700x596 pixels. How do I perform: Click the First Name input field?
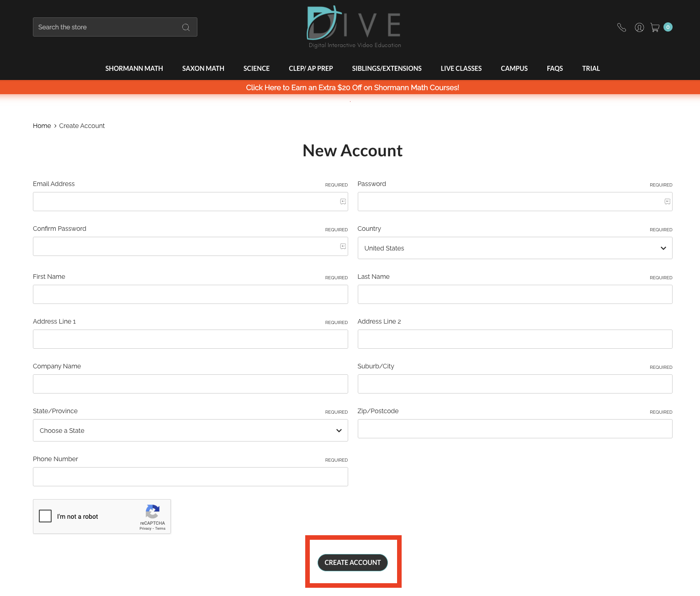tap(191, 294)
